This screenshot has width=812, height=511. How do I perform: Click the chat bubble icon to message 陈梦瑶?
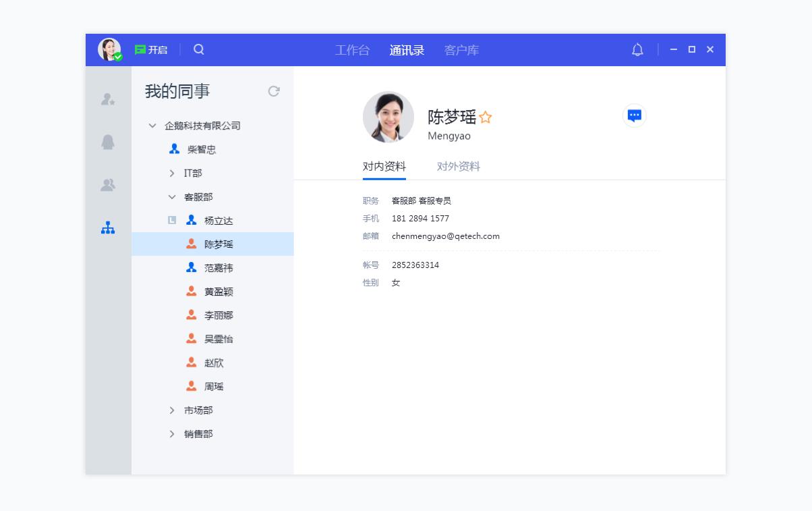point(634,115)
